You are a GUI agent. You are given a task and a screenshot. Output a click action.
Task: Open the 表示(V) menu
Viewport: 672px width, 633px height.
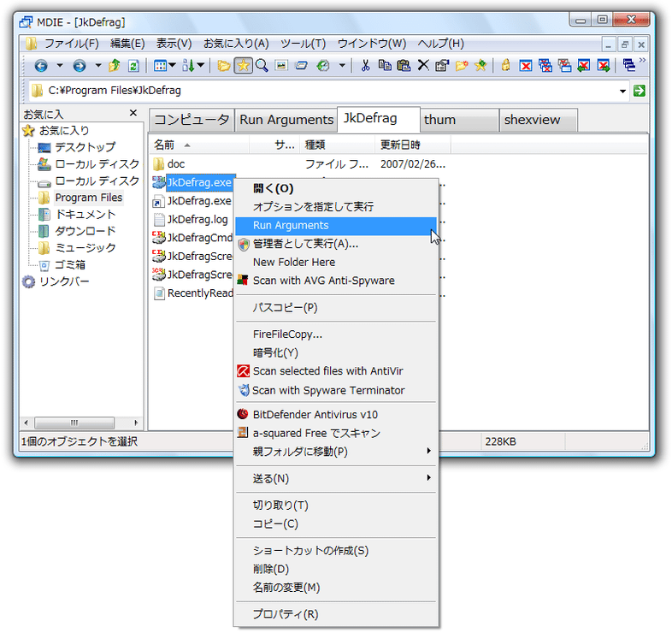174,44
